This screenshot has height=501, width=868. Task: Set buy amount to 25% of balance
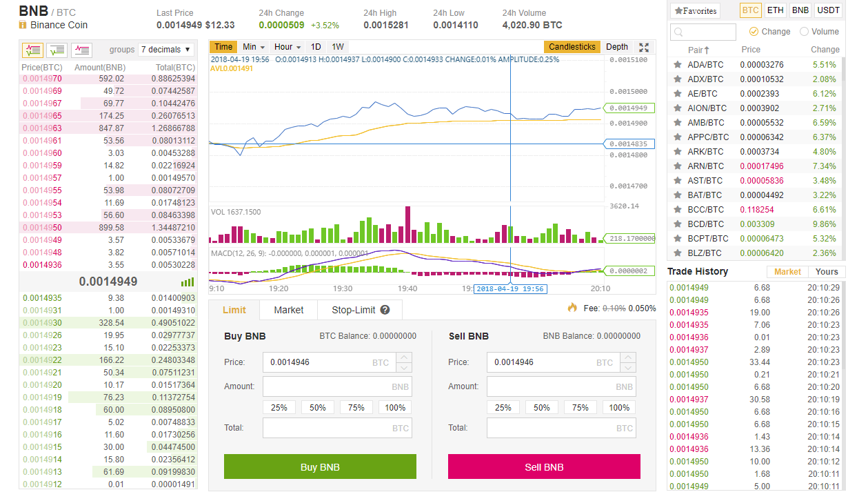coord(279,407)
